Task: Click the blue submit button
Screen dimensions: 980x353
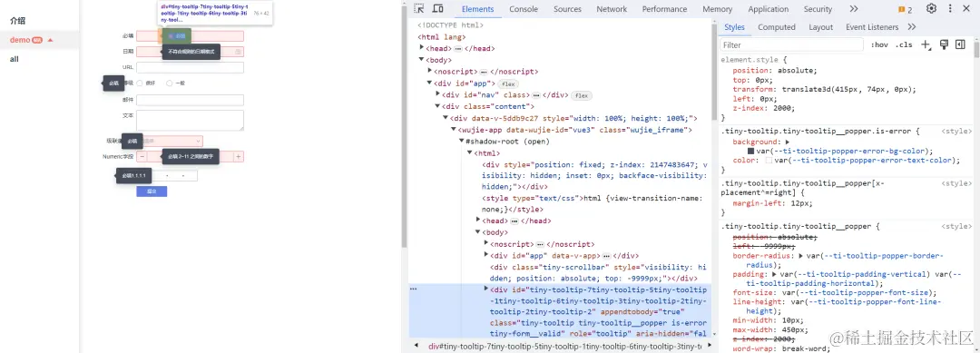Action: click(152, 191)
